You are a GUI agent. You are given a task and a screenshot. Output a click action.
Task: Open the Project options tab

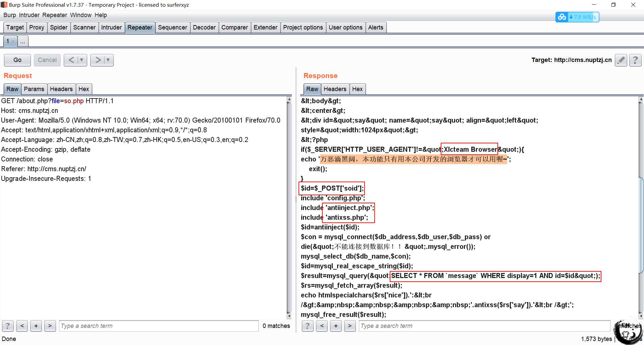coord(303,27)
